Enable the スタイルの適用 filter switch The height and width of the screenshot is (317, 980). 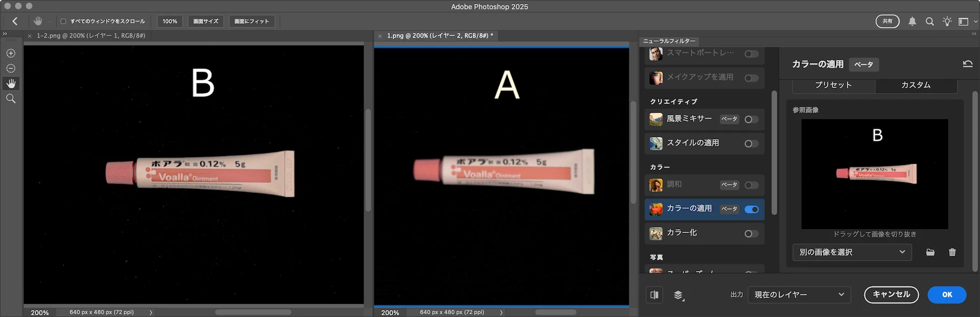(x=751, y=144)
